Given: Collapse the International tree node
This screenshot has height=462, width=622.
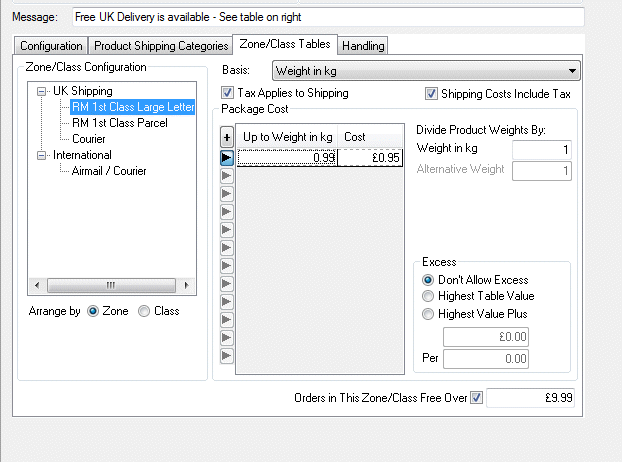Looking at the screenshot, I should pyautogui.click(x=41, y=155).
